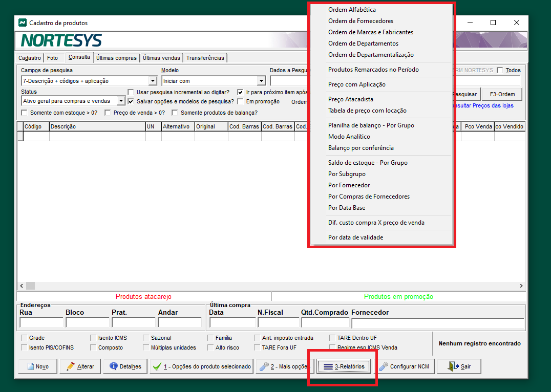Screen dimensions: 551x392
Task: Click the Sair exit door button
Action: coord(459,366)
